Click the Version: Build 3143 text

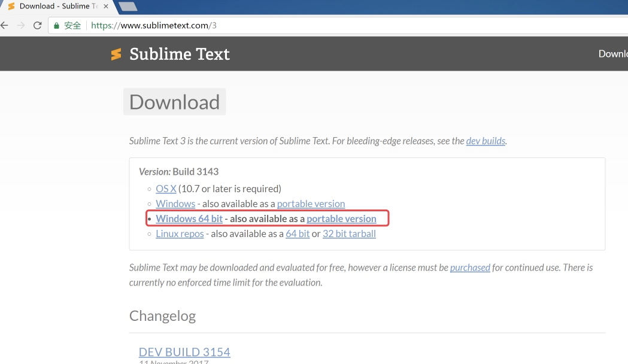178,172
